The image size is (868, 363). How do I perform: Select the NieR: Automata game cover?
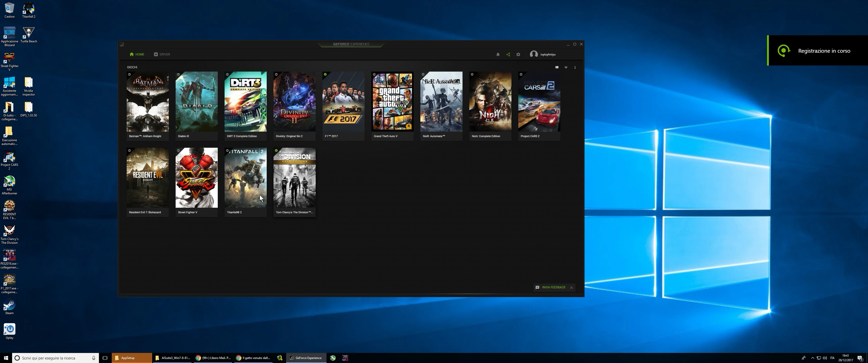[441, 101]
